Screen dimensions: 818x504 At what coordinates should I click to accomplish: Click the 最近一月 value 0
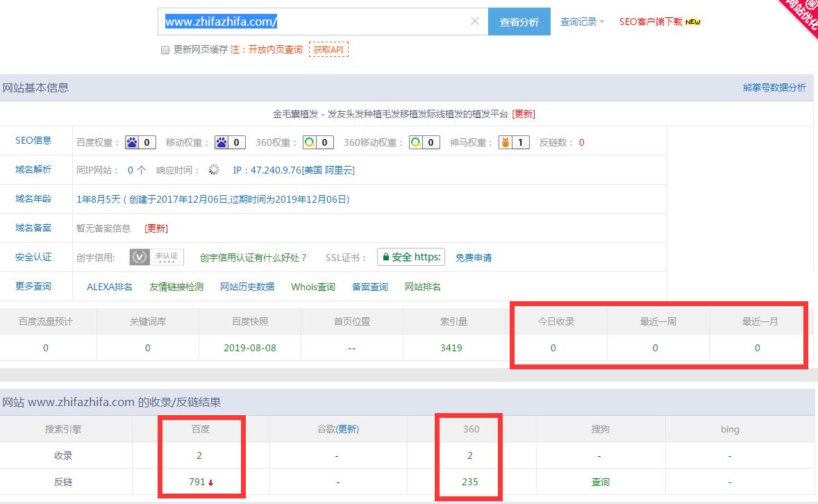pos(758,348)
